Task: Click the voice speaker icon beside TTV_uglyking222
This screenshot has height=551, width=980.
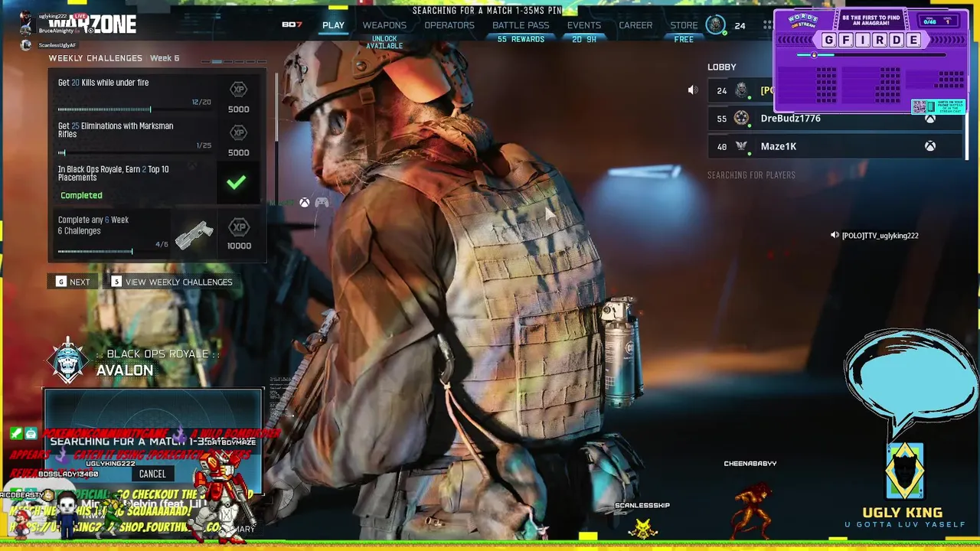Action: point(835,236)
